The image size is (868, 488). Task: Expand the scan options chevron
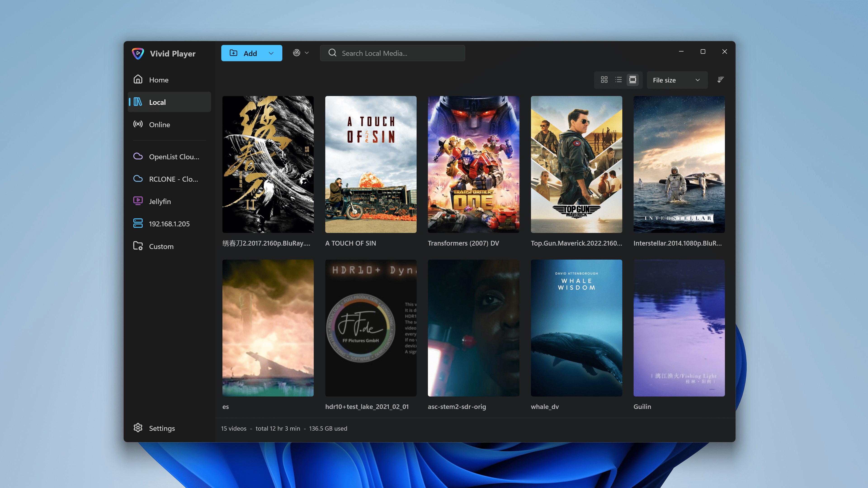307,53
